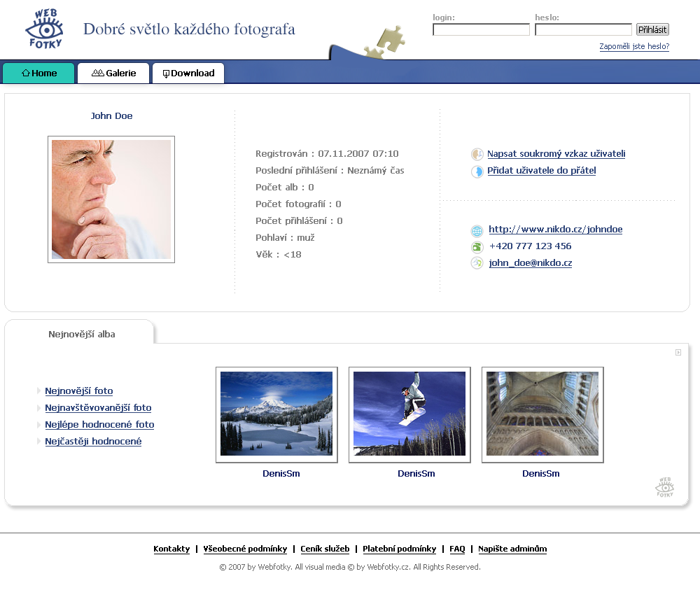
Task: Focus the login input field
Action: pos(482,29)
